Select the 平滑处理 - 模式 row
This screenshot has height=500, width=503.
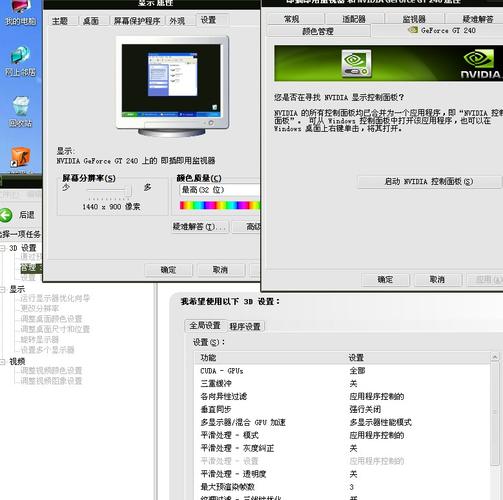point(342,435)
